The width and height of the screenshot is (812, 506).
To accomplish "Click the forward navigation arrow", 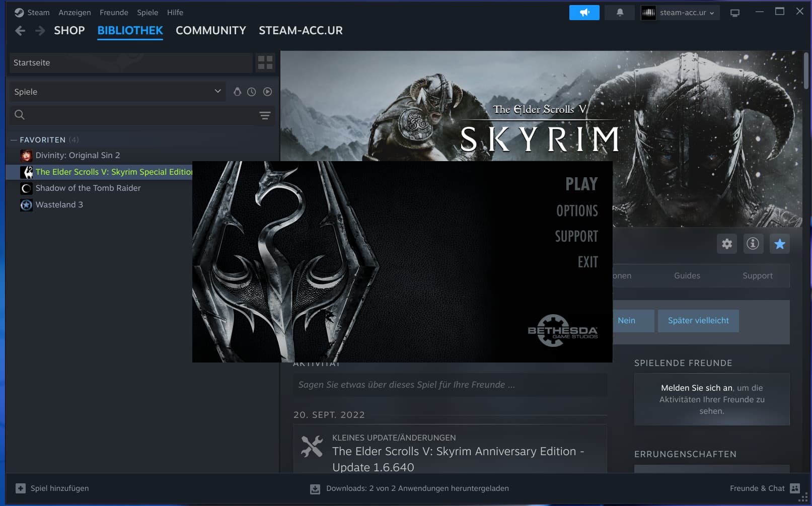I will tap(40, 31).
